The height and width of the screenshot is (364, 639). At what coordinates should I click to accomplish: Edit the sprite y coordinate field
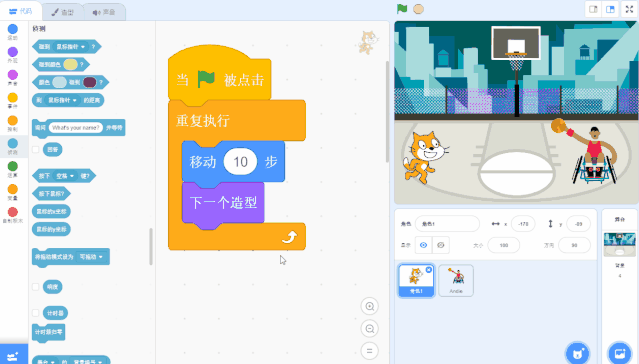click(579, 224)
